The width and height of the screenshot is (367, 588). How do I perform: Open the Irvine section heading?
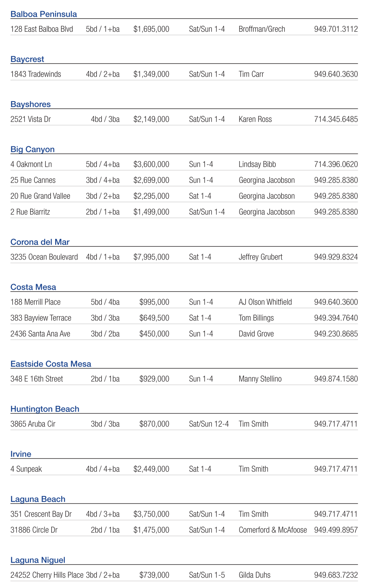(21, 454)
